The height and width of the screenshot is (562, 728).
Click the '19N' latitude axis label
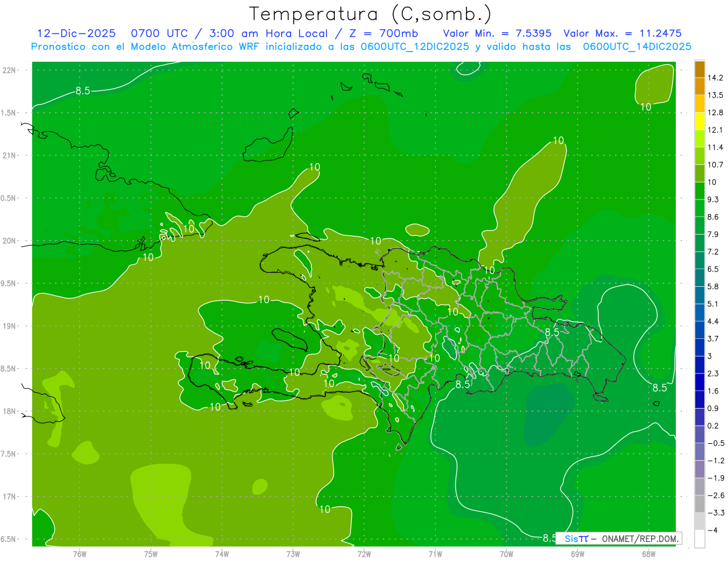9,326
